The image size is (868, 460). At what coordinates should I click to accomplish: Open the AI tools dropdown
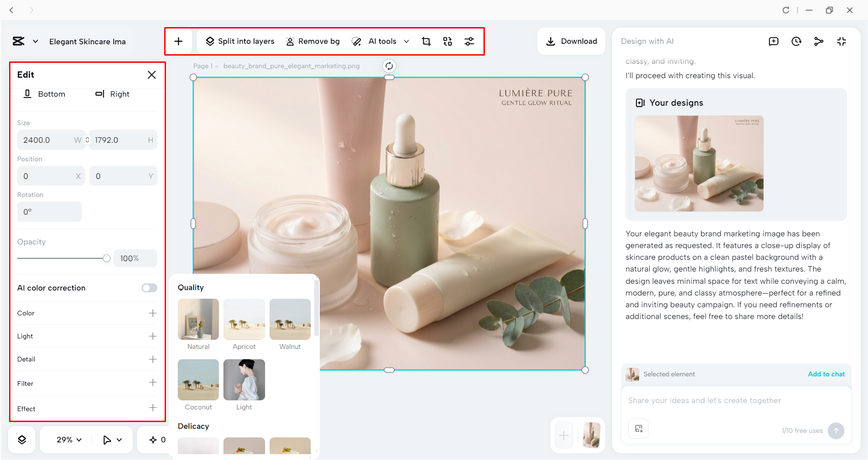click(381, 42)
